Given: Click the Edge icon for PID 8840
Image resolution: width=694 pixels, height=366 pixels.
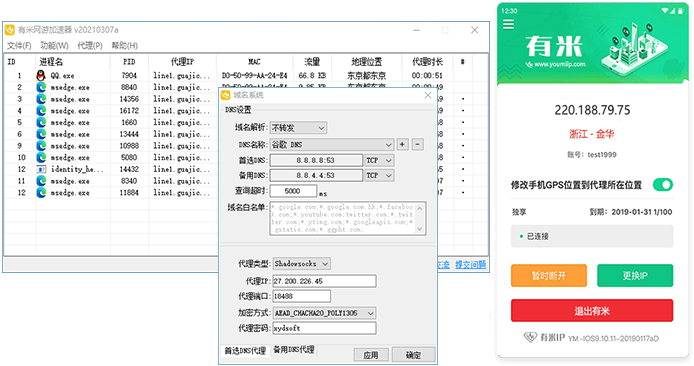Looking at the screenshot, I should [x=41, y=87].
